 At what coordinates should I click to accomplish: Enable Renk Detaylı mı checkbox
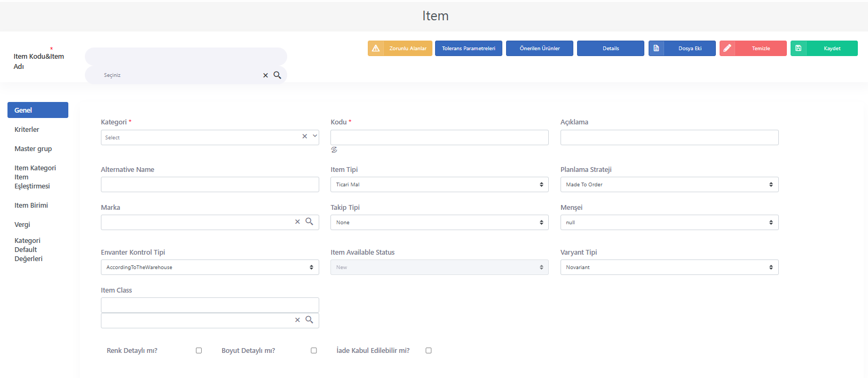[x=199, y=351]
